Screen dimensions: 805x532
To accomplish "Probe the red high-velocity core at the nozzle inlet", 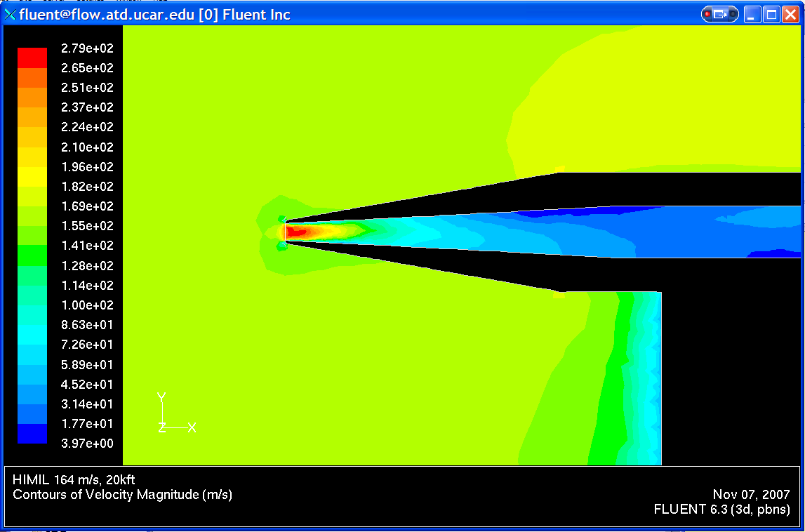I will [x=298, y=231].
